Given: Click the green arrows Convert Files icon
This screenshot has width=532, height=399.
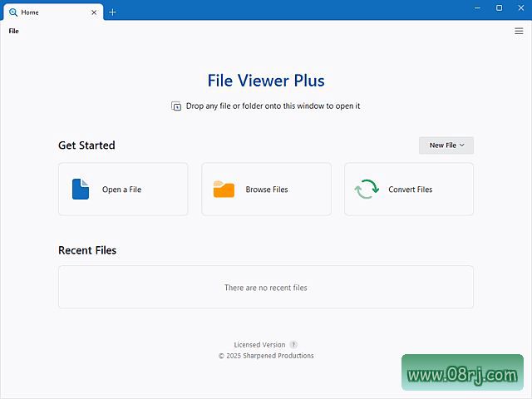Looking at the screenshot, I should (x=367, y=190).
